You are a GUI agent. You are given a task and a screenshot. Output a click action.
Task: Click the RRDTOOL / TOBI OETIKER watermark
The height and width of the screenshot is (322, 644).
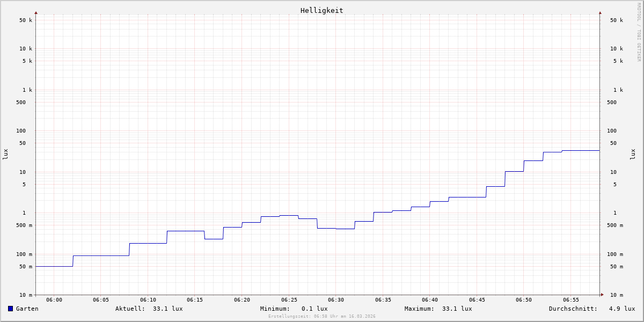639,32
